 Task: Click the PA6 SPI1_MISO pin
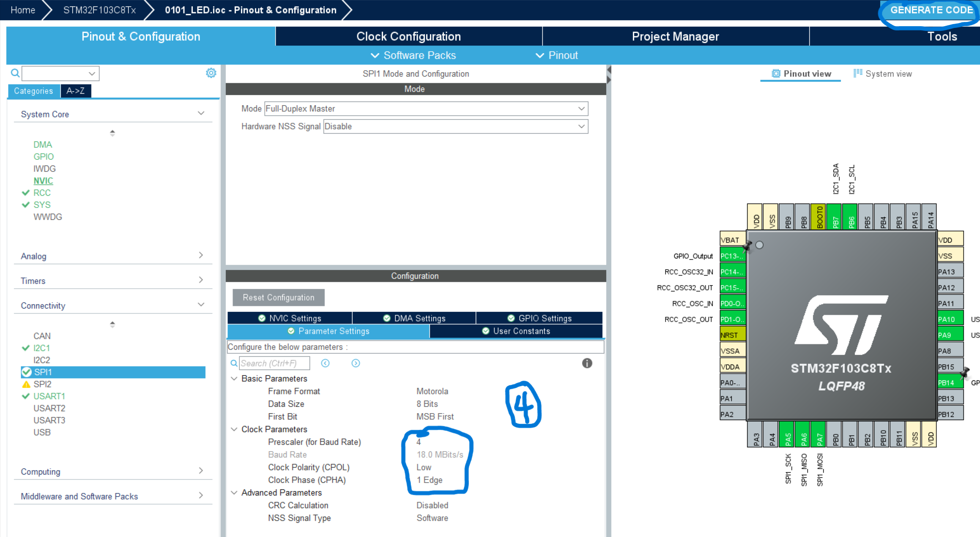tap(803, 434)
